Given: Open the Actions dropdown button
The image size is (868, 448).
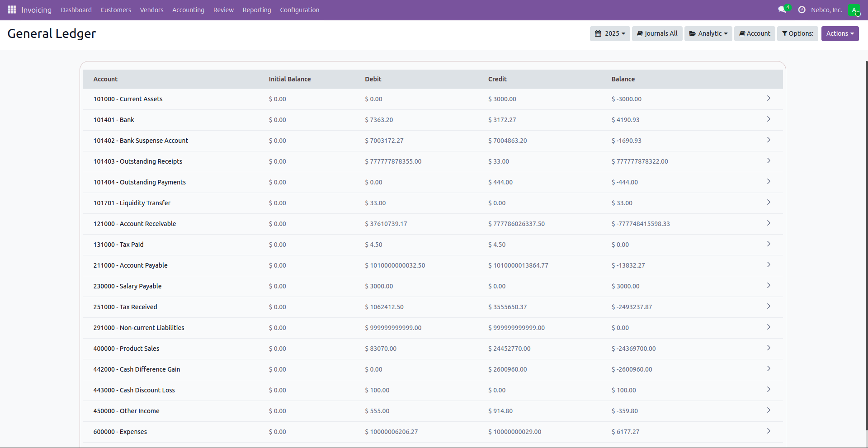Looking at the screenshot, I should [x=840, y=33].
